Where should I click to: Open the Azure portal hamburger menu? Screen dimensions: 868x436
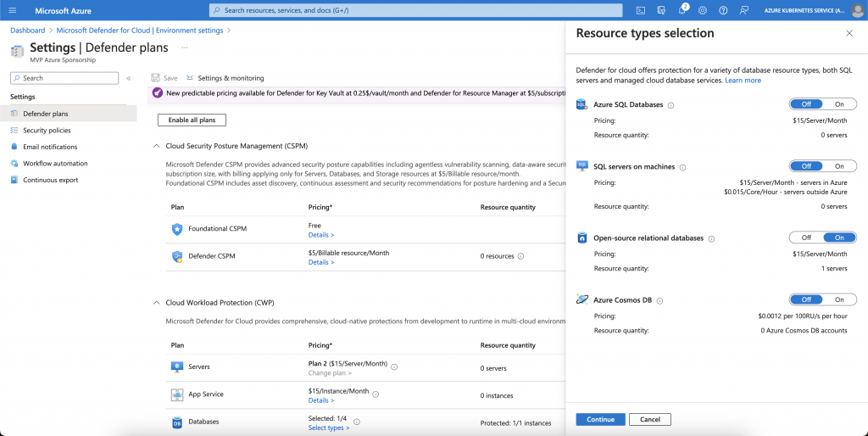13,10
